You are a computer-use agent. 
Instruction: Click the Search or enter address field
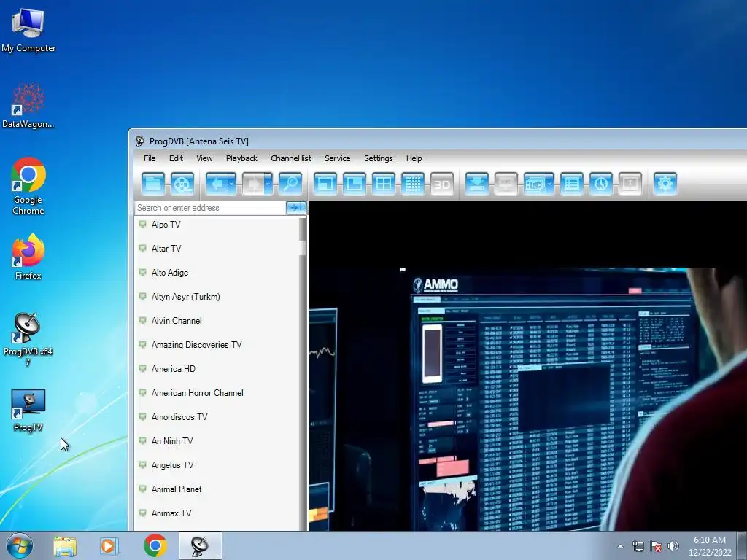point(210,208)
